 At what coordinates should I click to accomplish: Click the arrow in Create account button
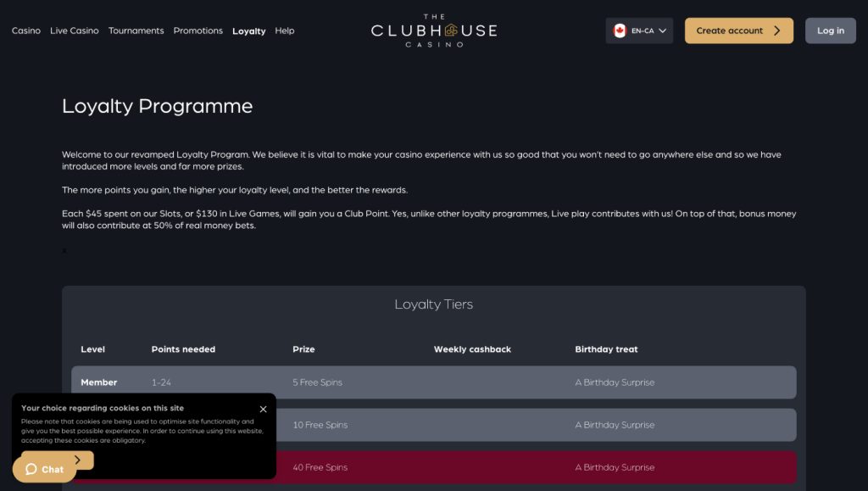776,31
